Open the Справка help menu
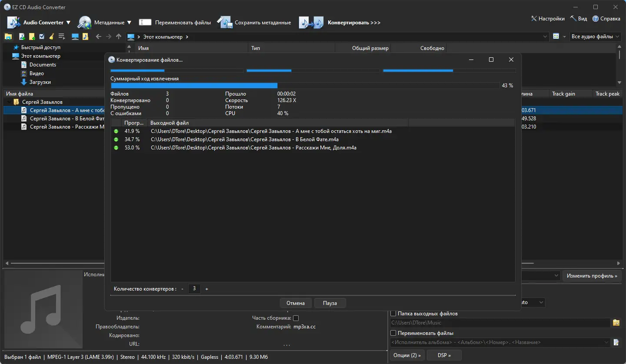The image size is (626, 364). point(606,19)
